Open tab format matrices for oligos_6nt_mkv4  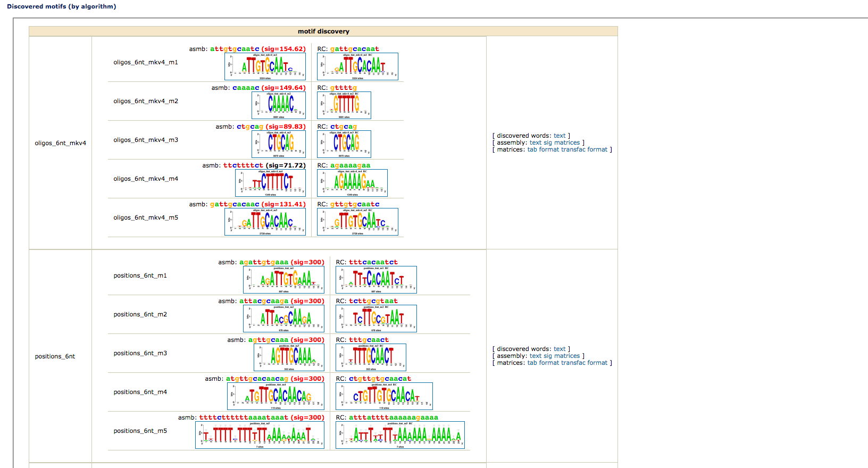(543, 149)
